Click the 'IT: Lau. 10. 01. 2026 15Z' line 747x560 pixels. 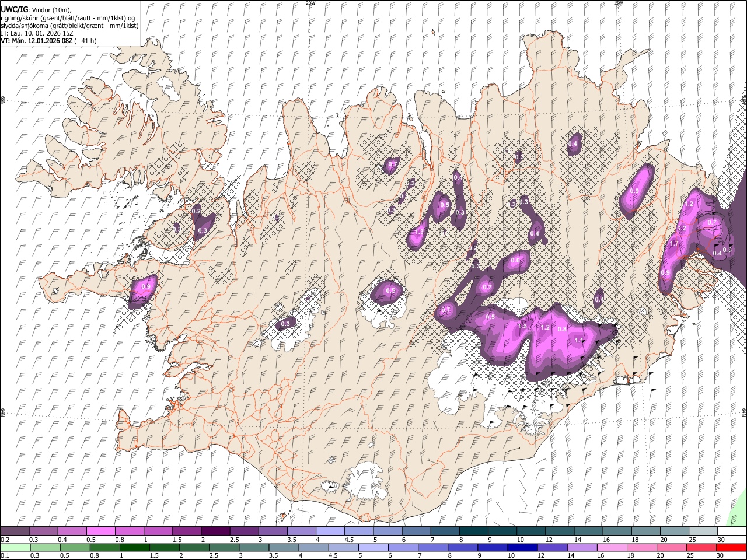point(37,33)
